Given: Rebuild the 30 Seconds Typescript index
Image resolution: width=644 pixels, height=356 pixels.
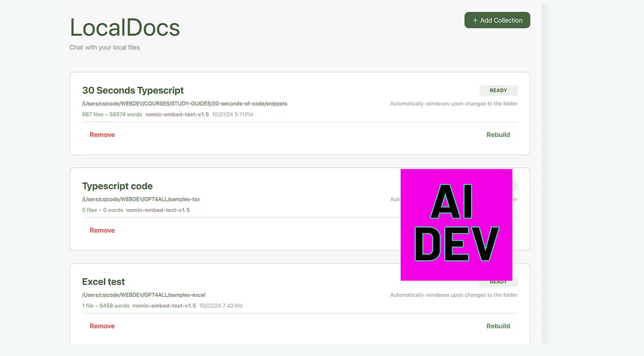Looking at the screenshot, I should point(498,134).
